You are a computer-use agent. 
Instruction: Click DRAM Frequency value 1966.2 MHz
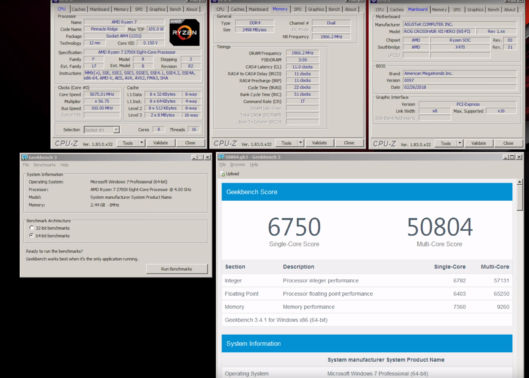(302, 53)
